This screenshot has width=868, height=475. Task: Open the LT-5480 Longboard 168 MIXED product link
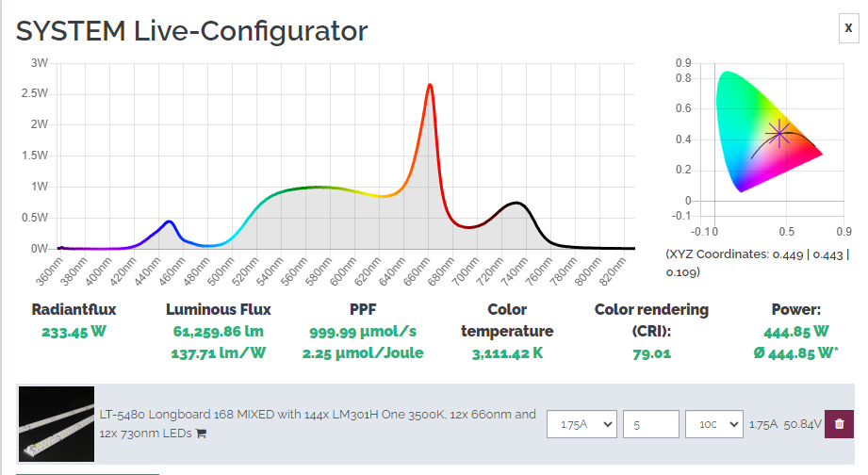(x=318, y=423)
